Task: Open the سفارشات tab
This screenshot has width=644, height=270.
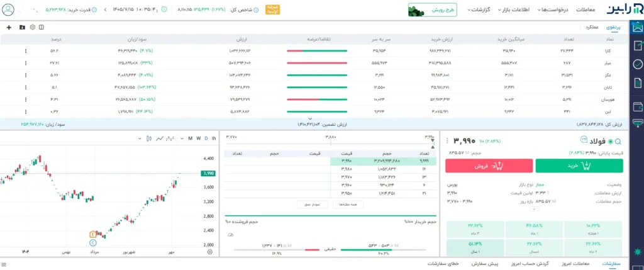Action: coord(611,264)
